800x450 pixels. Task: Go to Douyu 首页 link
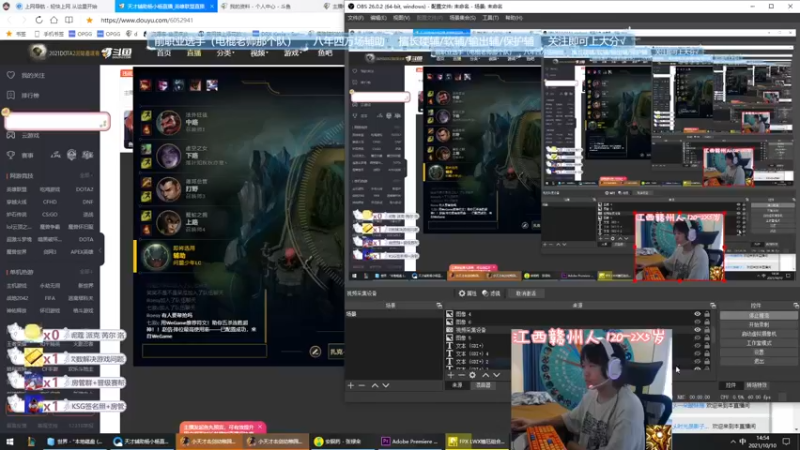[164, 53]
